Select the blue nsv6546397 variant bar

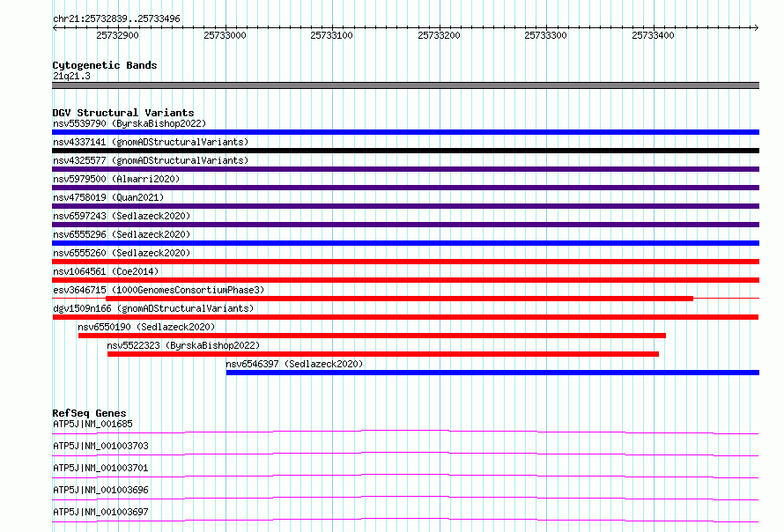tap(492, 373)
